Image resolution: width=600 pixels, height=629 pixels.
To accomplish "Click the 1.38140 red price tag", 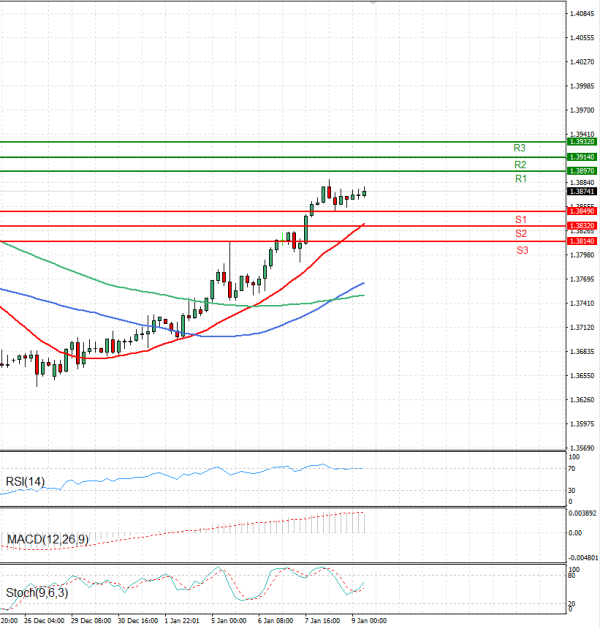I will pos(582,241).
